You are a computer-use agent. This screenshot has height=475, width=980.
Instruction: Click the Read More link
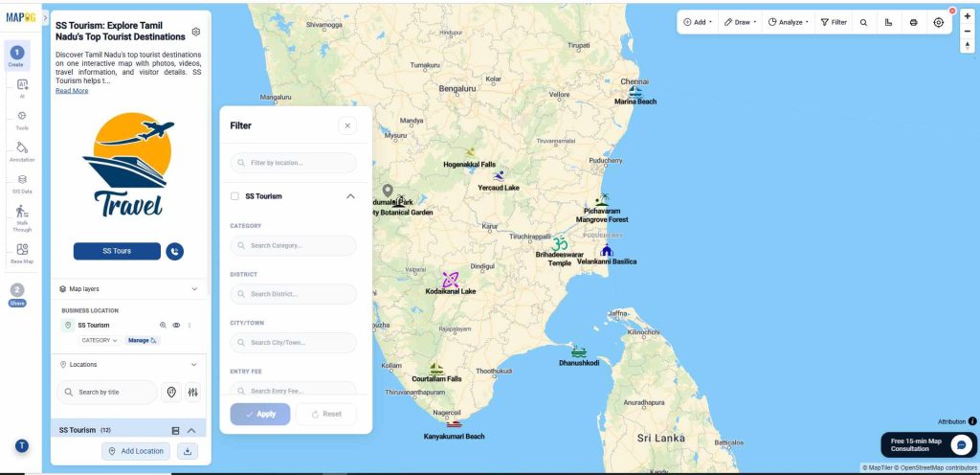click(72, 91)
